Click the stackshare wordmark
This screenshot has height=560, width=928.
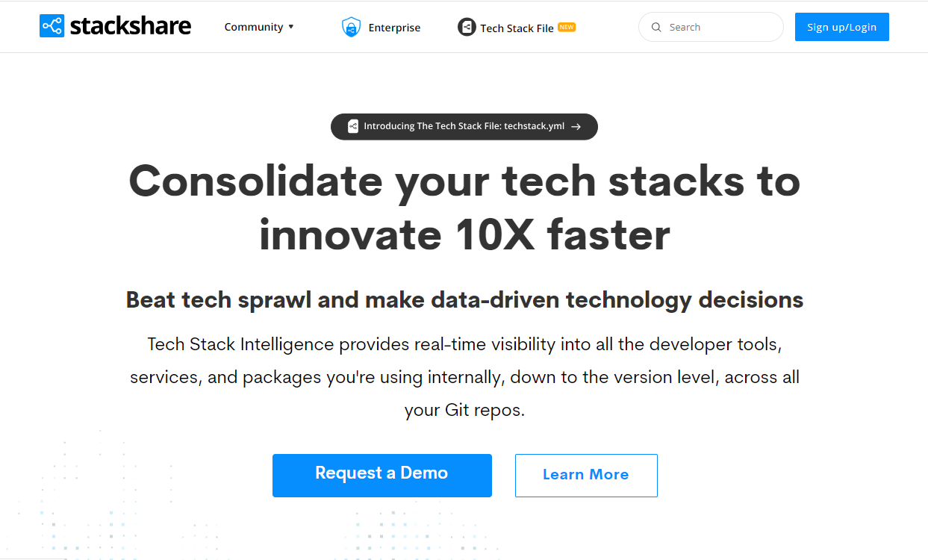130,25
